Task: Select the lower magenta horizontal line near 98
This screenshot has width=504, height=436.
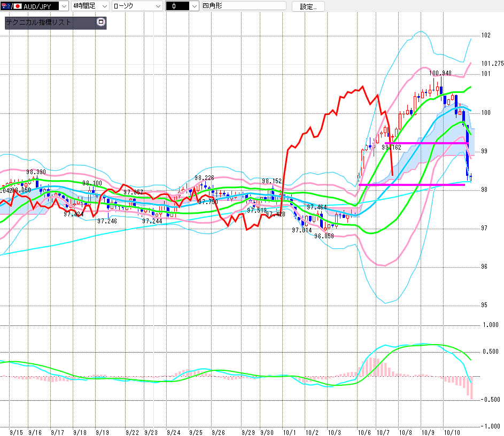Action: pos(412,185)
